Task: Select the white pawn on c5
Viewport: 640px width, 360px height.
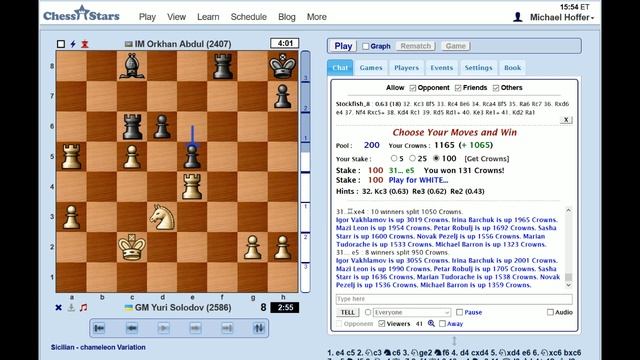Action: 132,156
